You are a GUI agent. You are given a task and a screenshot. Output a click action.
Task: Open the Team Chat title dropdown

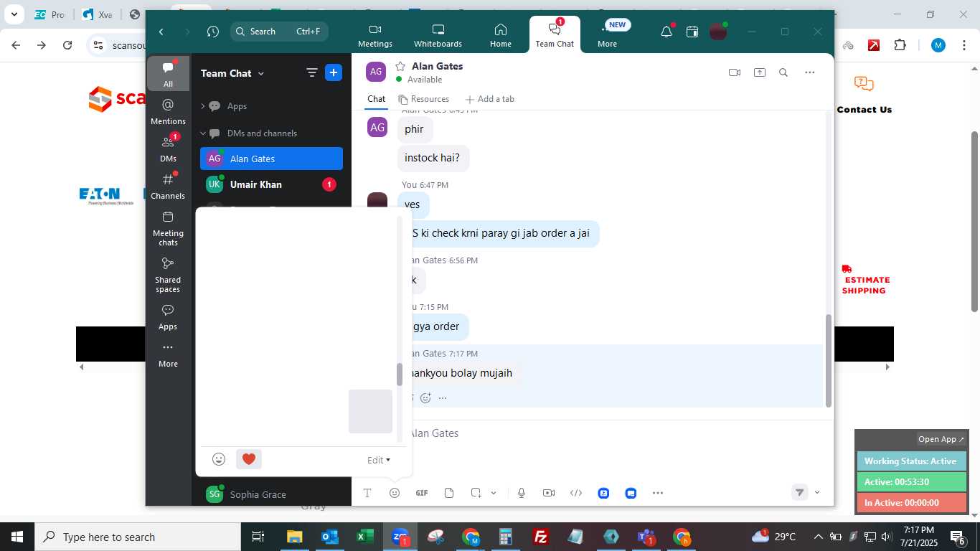[x=232, y=73]
